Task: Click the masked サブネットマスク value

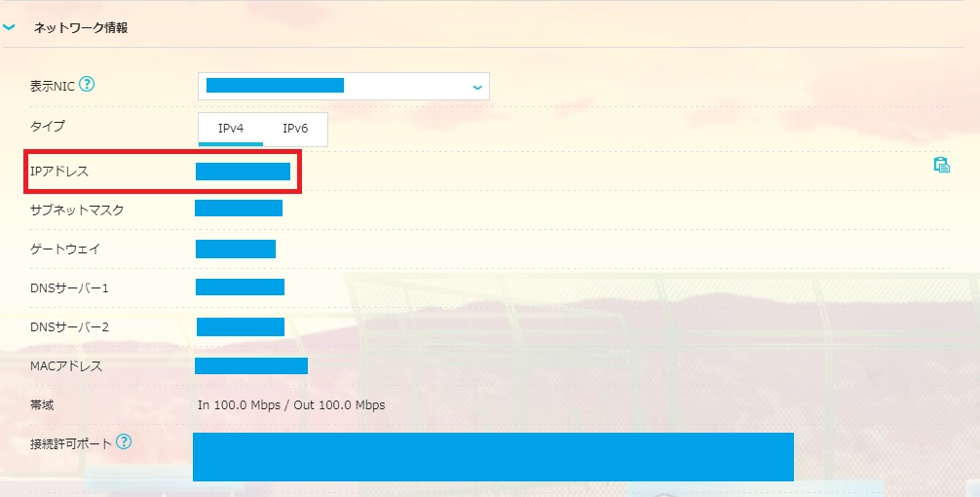Action: point(239,209)
